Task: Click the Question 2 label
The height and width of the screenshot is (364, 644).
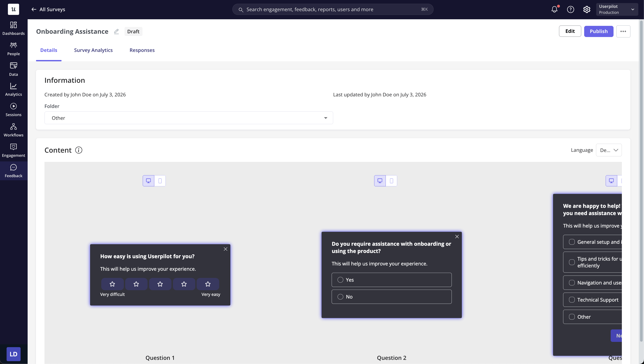Action: [391, 358]
